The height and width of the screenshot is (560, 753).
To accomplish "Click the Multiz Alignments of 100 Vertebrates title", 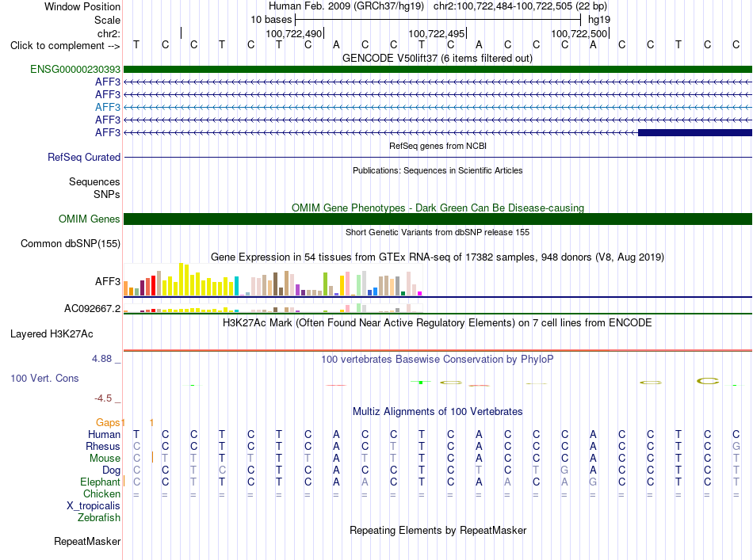I will coord(438,411).
